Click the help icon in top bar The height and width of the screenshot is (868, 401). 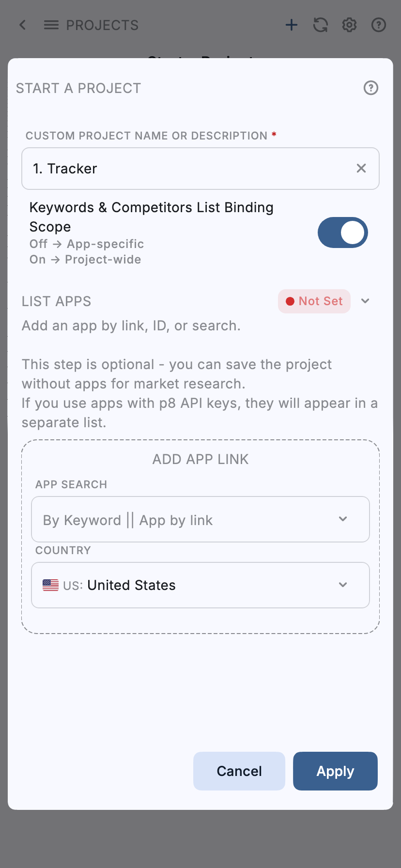point(379,25)
